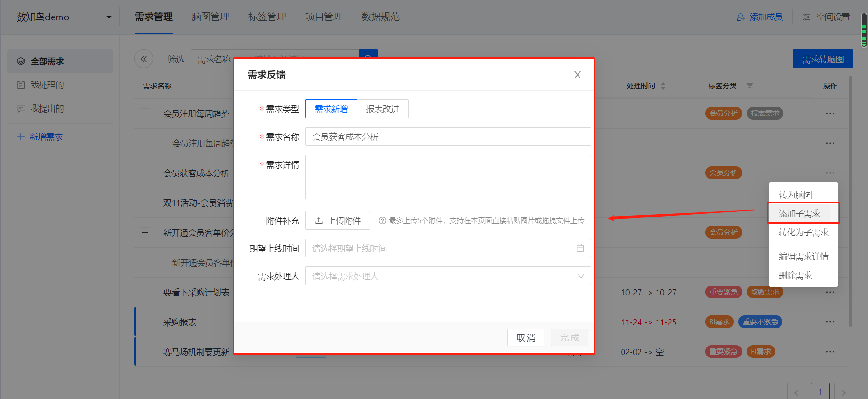Image resolution: width=868 pixels, height=399 pixels.
Task: Close the 需求反馈 dialog with X
Action: 577,75
